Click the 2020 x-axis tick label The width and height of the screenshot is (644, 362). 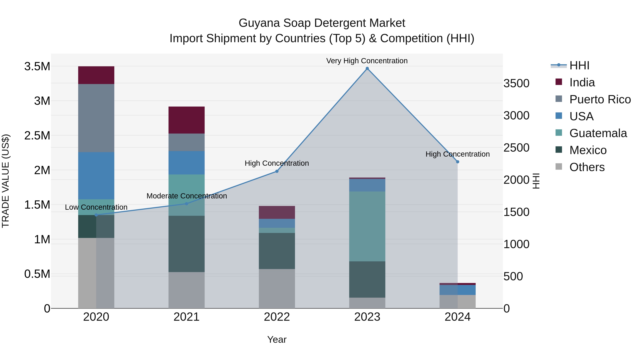coord(96,317)
